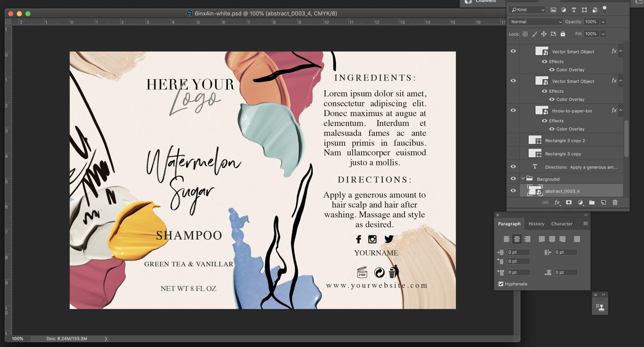Collapse the Bacgroubd group
This screenshot has width=644, height=347.
(523, 178)
